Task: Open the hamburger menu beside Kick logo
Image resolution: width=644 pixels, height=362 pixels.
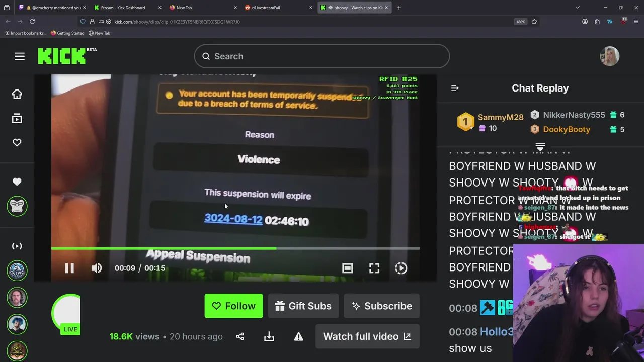Action: [x=20, y=56]
